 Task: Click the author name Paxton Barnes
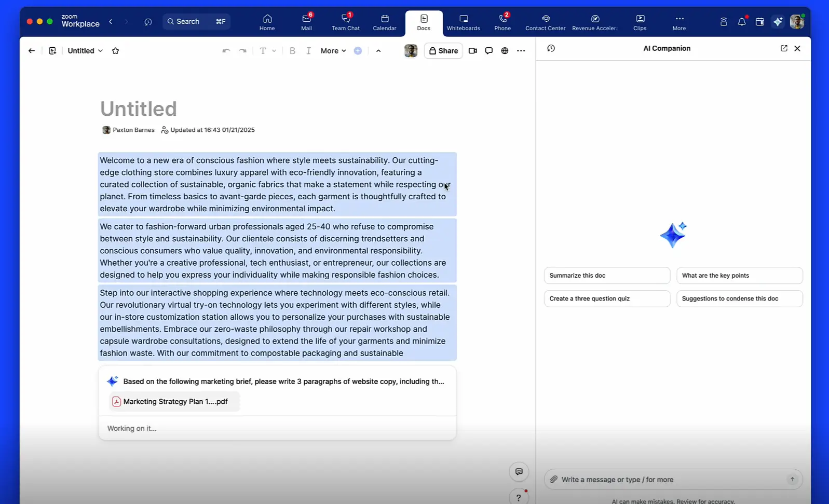(133, 130)
